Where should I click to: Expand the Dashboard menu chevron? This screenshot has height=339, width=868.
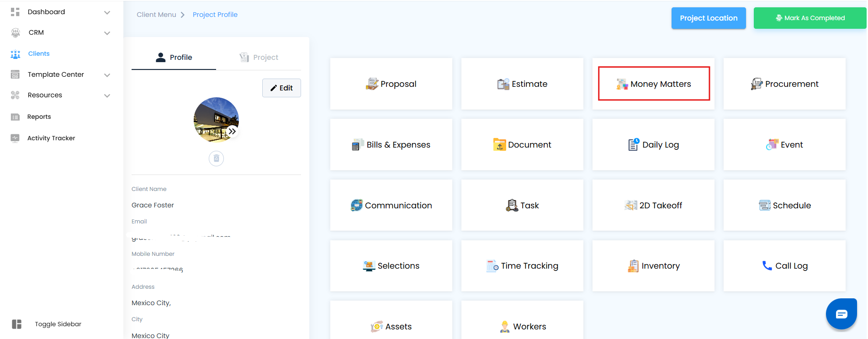[107, 12]
